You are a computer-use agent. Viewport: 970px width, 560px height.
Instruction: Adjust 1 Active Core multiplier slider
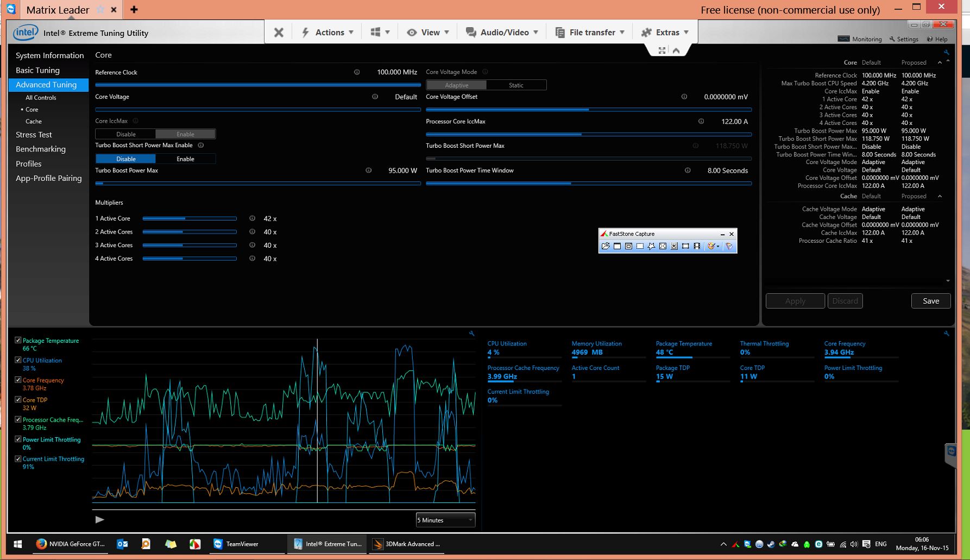tap(190, 218)
